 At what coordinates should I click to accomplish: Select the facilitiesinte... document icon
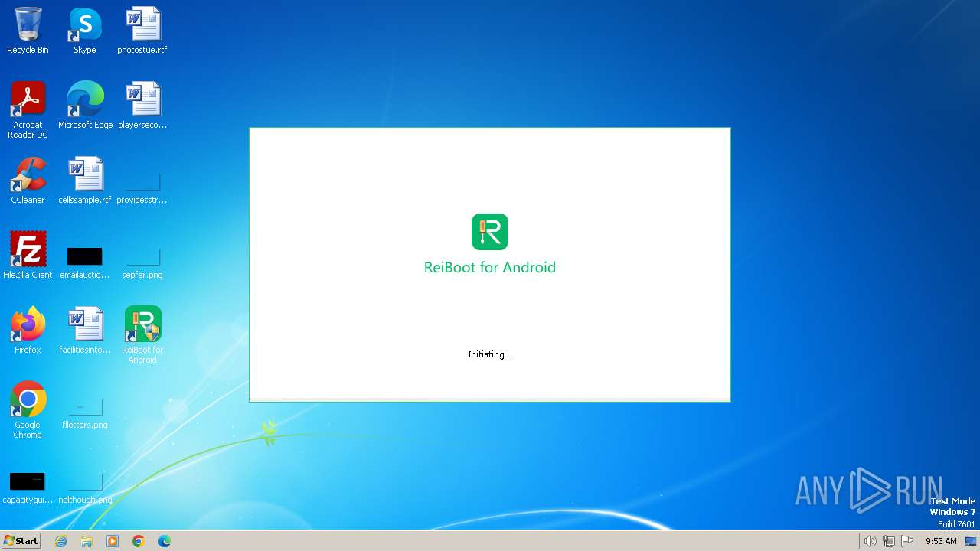point(85,331)
